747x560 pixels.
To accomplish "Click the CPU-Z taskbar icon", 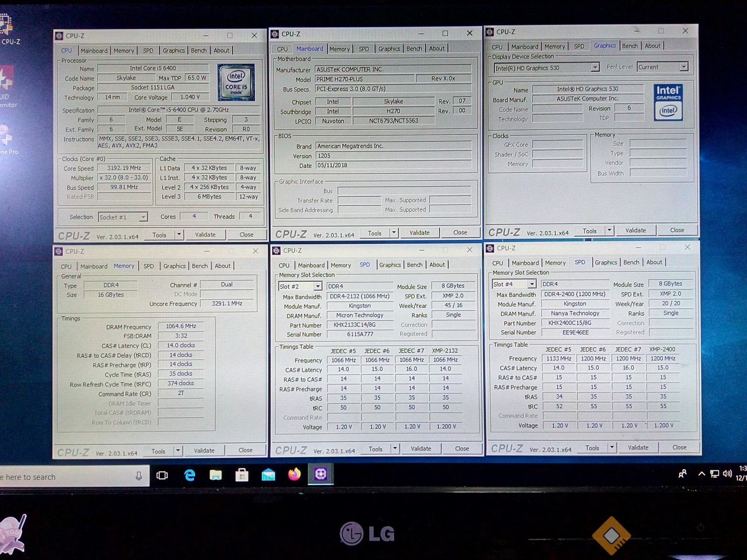I will (x=321, y=474).
